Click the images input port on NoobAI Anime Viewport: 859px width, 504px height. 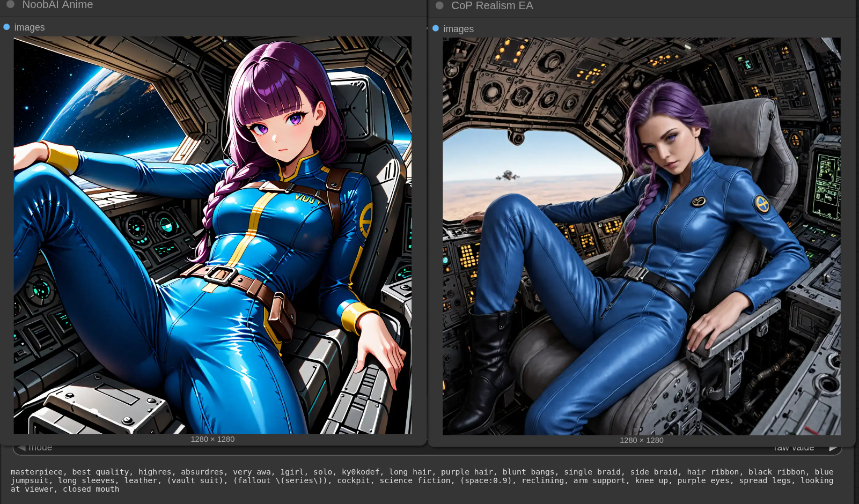tap(6, 27)
